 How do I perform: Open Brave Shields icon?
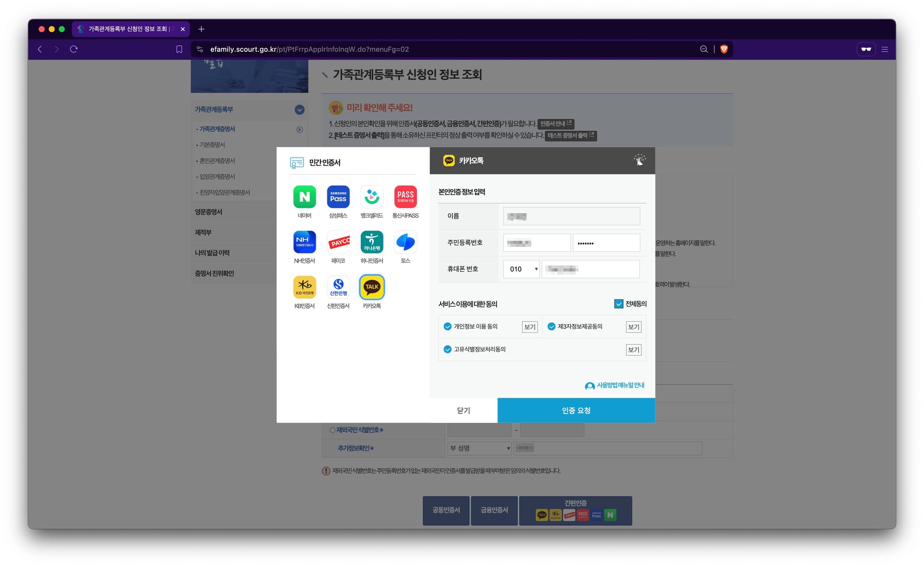point(724,49)
